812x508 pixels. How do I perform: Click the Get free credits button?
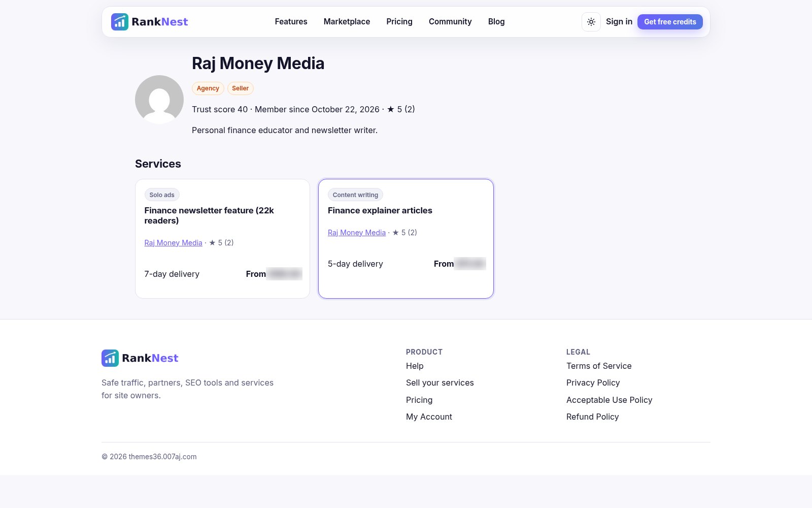(x=670, y=22)
